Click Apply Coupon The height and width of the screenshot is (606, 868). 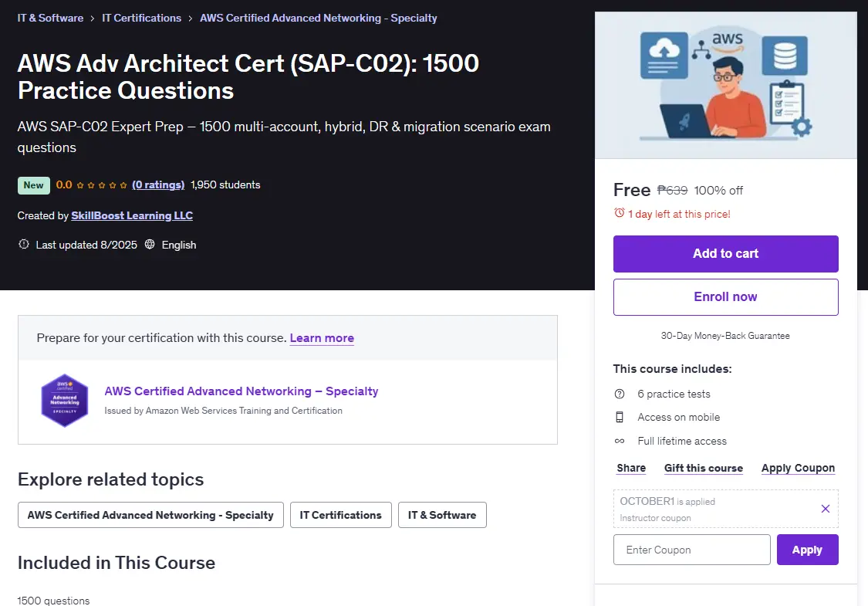click(798, 468)
